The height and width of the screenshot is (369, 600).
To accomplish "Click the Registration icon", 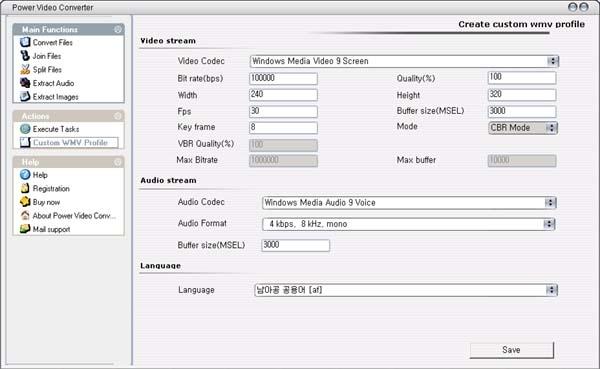I will pos(25,188).
